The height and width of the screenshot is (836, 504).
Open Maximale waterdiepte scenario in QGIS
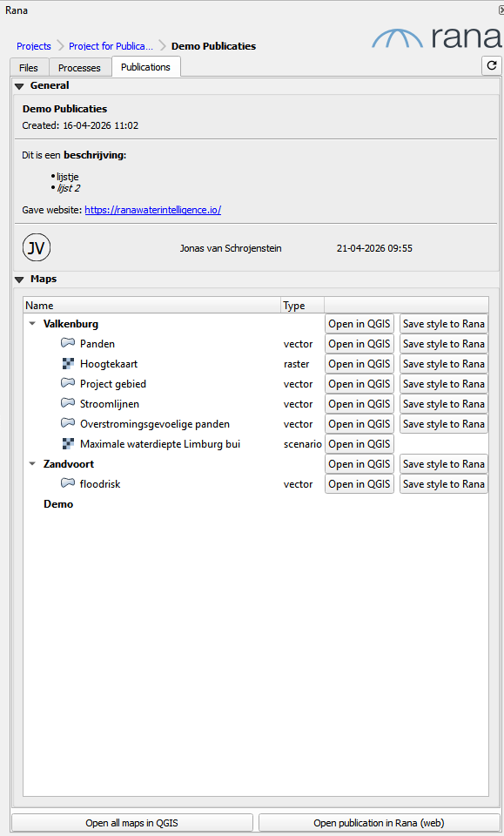coord(360,443)
